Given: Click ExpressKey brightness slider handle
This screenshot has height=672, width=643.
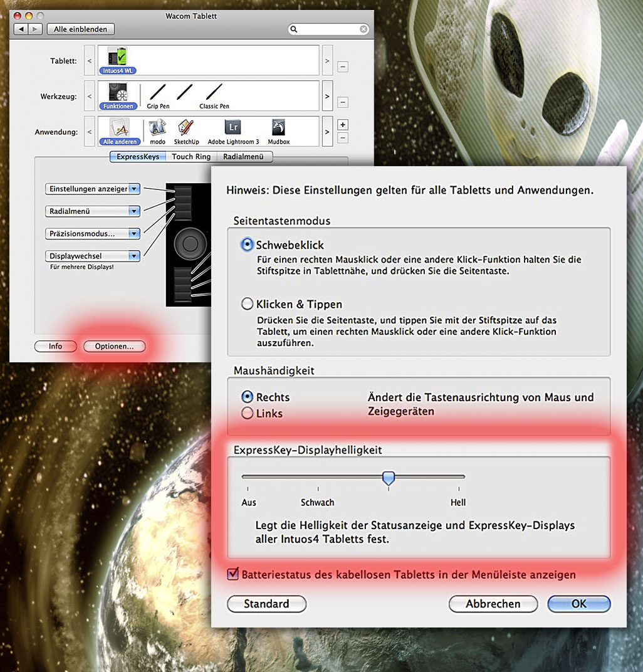Looking at the screenshot, I should tap(389, 478).
